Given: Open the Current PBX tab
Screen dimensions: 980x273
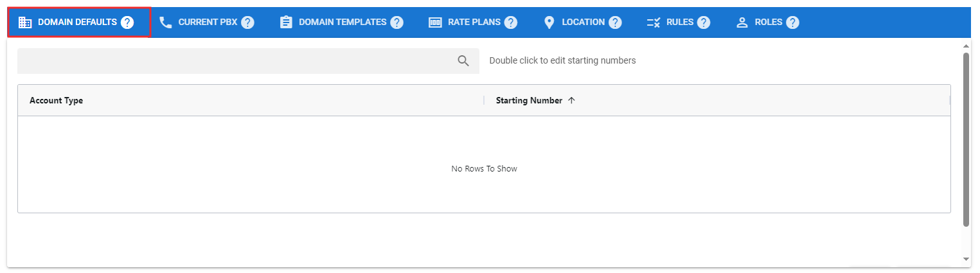Looking at the screenshot, I should click(207, 22).
